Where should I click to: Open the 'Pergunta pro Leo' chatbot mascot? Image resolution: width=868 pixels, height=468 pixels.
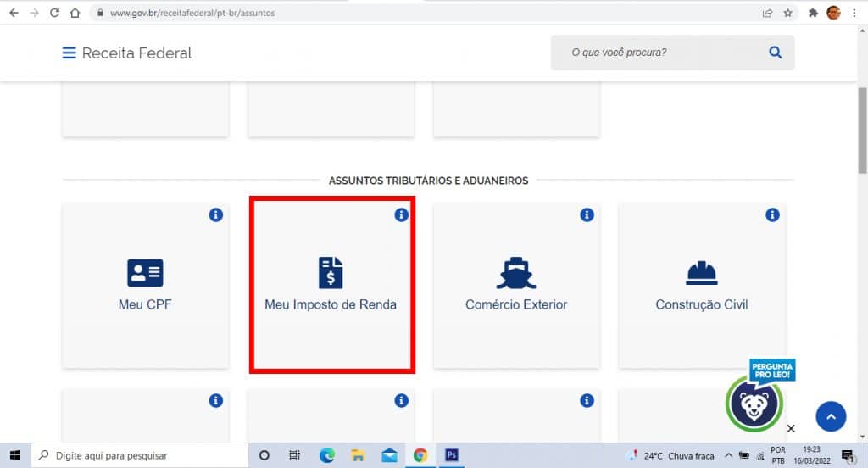754,404
